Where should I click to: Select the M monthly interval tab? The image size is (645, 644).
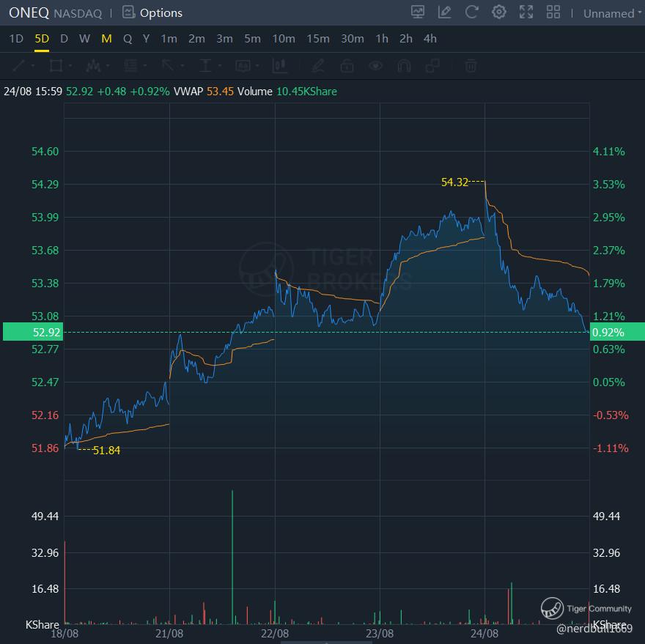coord(106,39)
